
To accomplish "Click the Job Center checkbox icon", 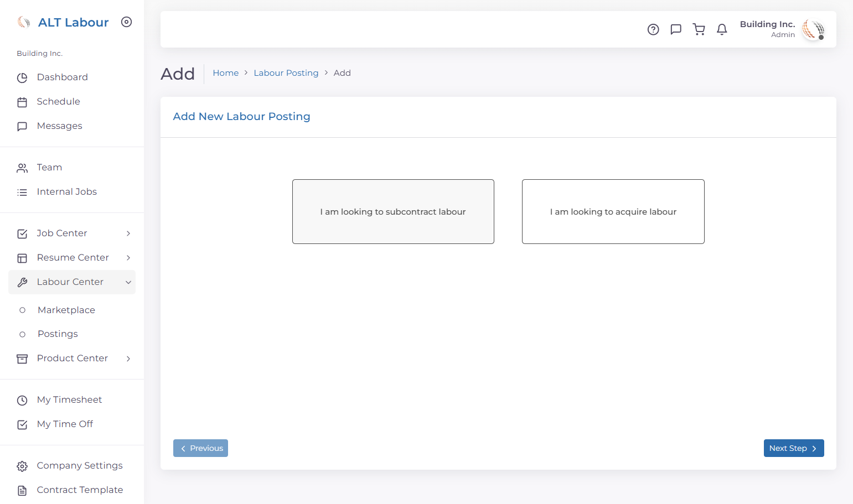I will coord(22,234).
